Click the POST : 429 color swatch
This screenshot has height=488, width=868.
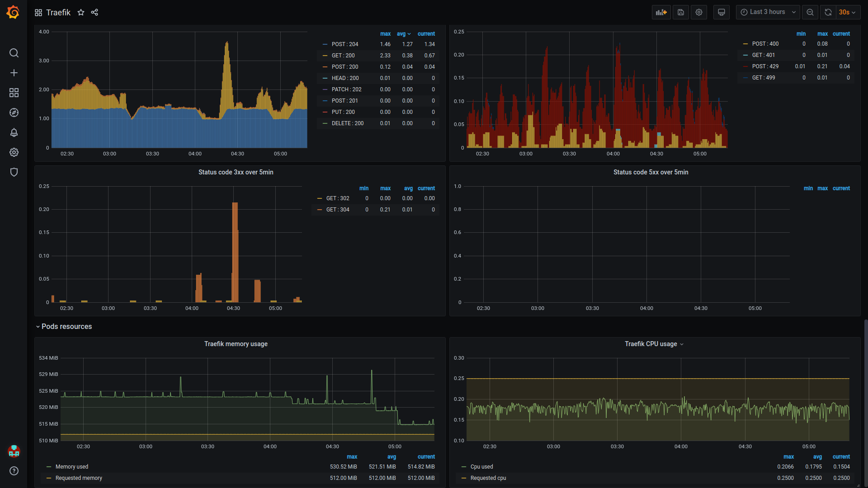pos(745,66)
